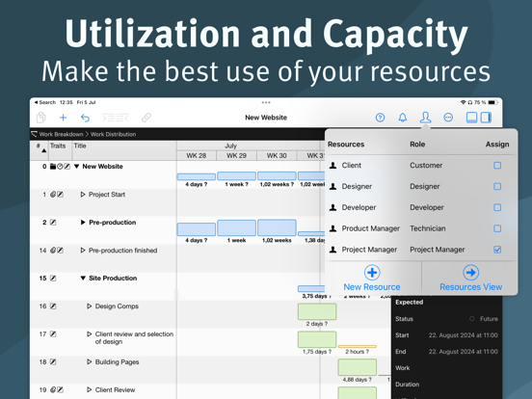532x399 pixels.
Task: Click the undo arrow icon
Action: 85,118
